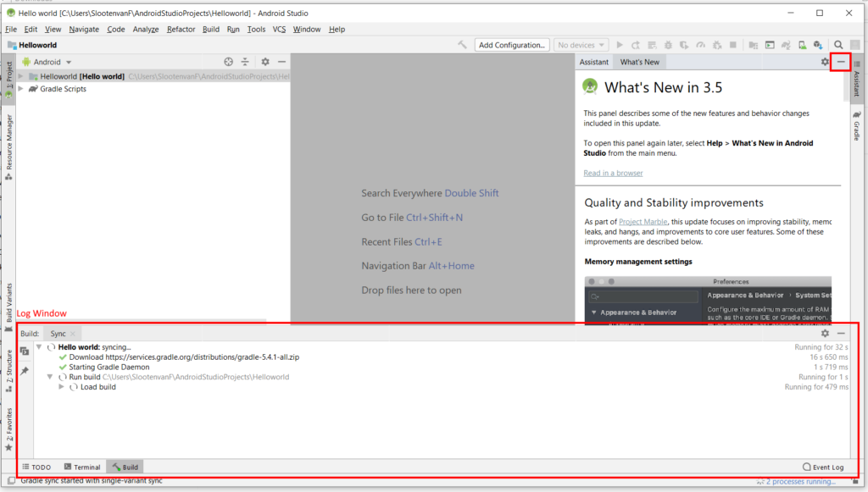Expand the Load build node

click(61, 387)
